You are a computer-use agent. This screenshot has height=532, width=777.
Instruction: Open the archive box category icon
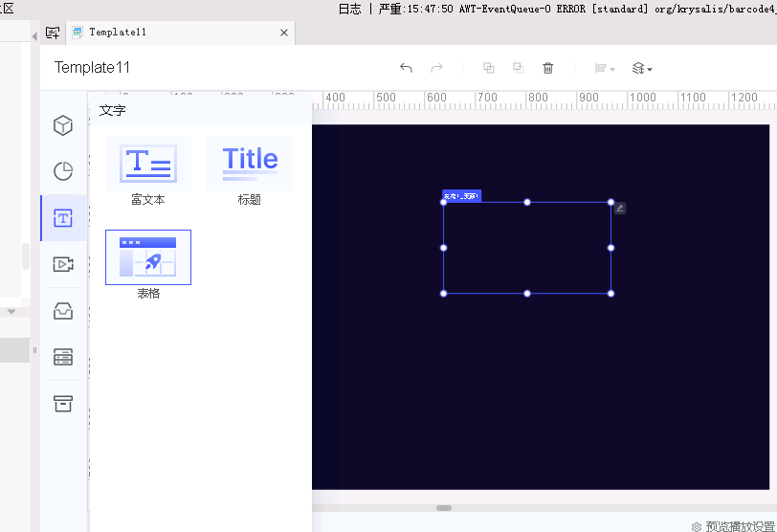63,403
